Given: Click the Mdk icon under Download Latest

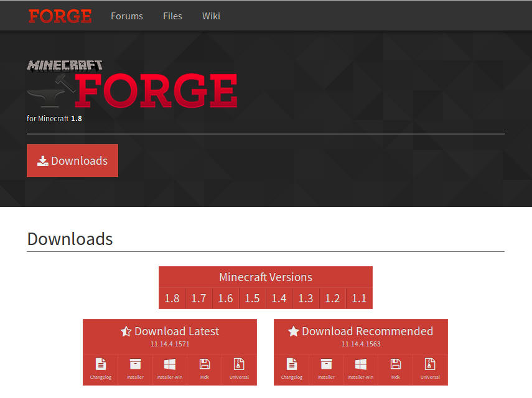Looking at the screenshot, I should coord(204,368).
